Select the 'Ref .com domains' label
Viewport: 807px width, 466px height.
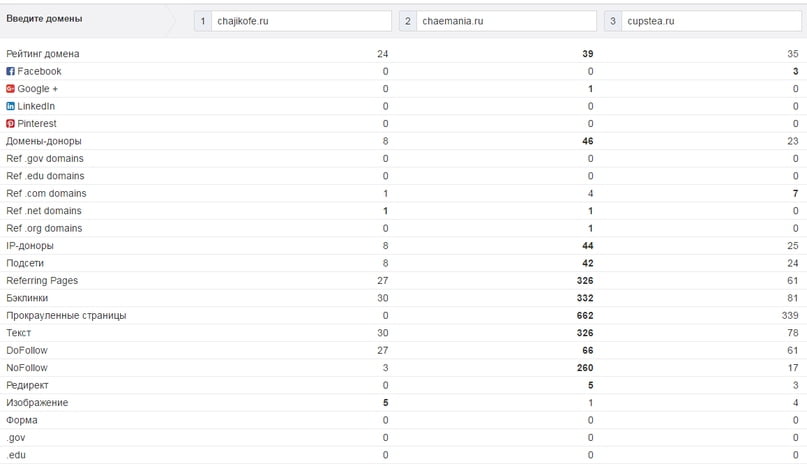(46, 194)
